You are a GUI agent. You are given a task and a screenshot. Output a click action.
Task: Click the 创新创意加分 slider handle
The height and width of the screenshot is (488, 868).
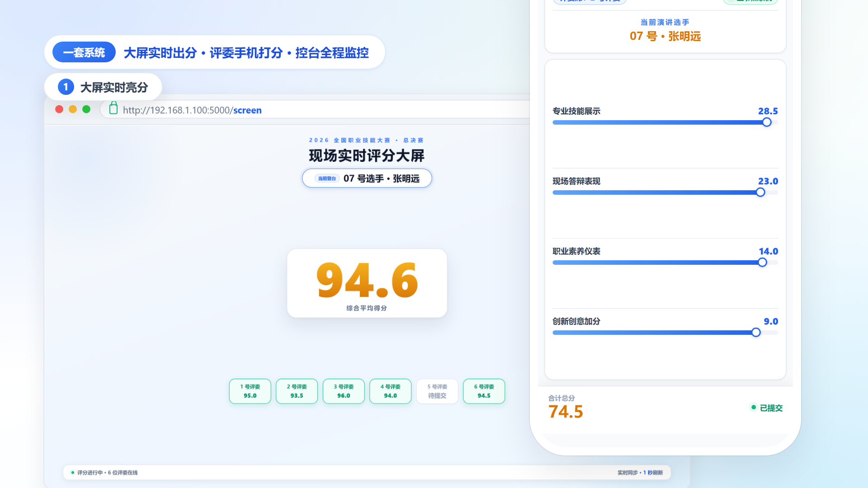point(756,333)
